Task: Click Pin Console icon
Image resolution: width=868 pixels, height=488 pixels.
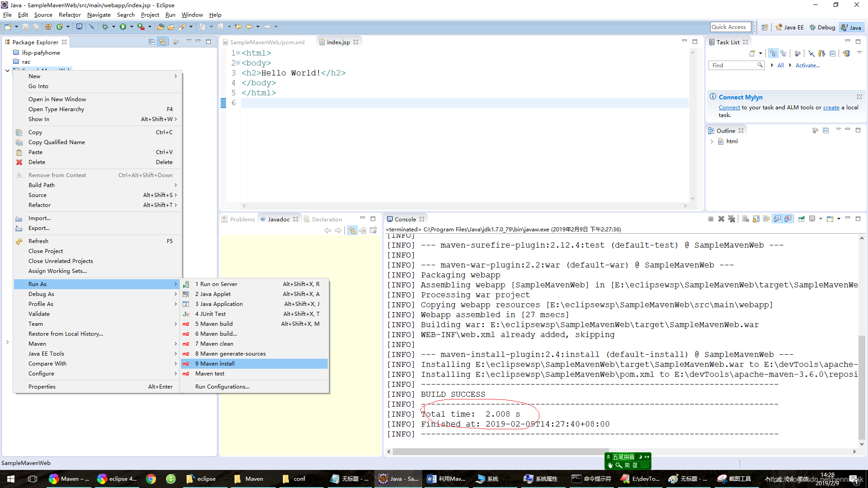Action: tap(802, 219)
